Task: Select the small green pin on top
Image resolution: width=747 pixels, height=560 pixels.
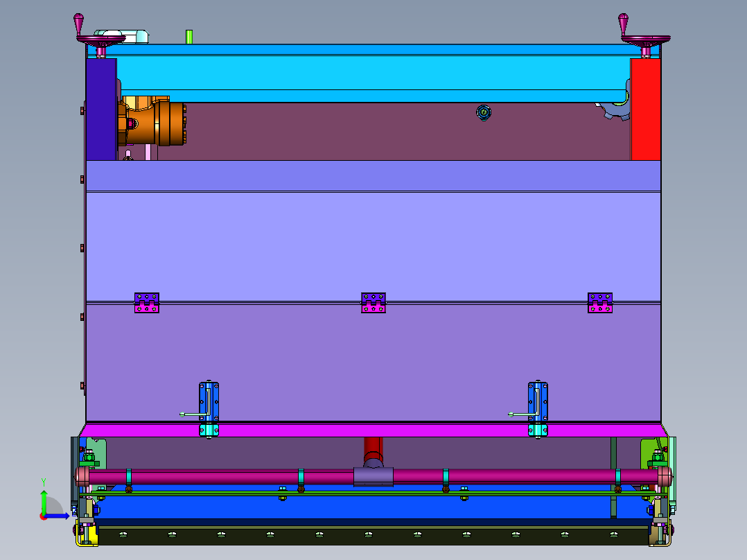Action: [x=189, y=37]
